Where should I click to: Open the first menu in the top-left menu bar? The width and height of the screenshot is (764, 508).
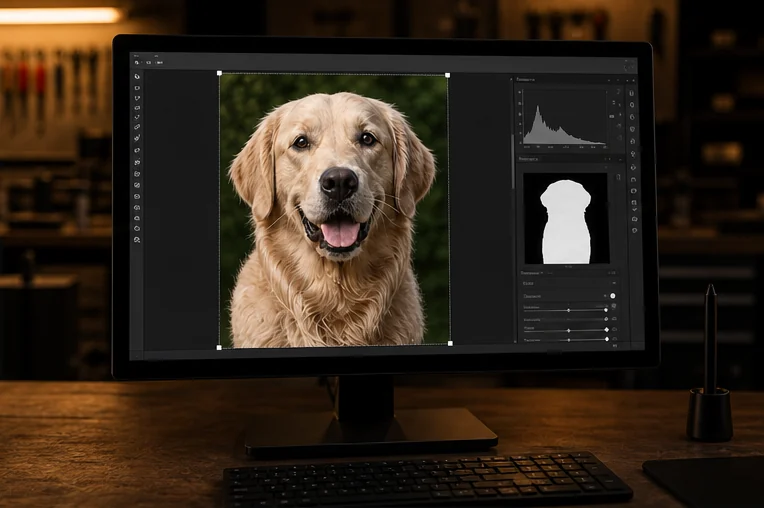136,56
